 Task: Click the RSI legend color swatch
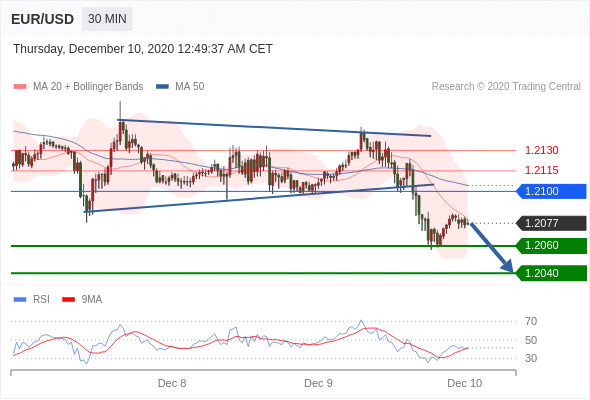tap(20, 300)
